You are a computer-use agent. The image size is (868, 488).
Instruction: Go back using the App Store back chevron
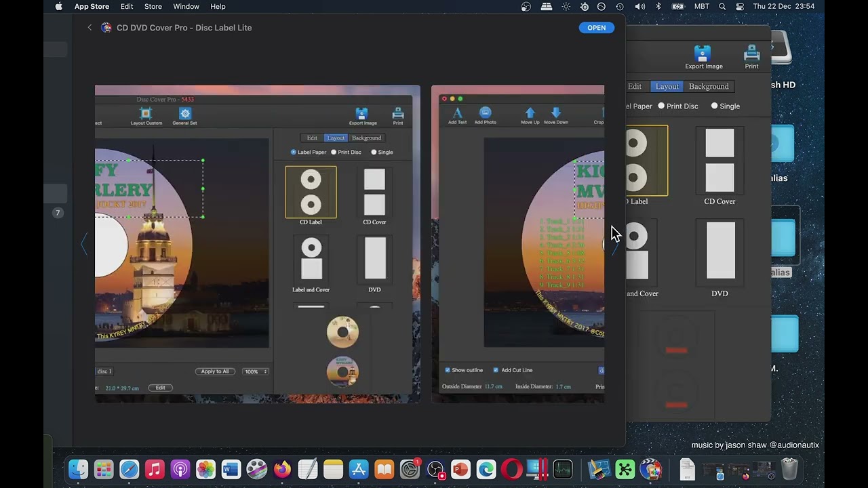90,28
